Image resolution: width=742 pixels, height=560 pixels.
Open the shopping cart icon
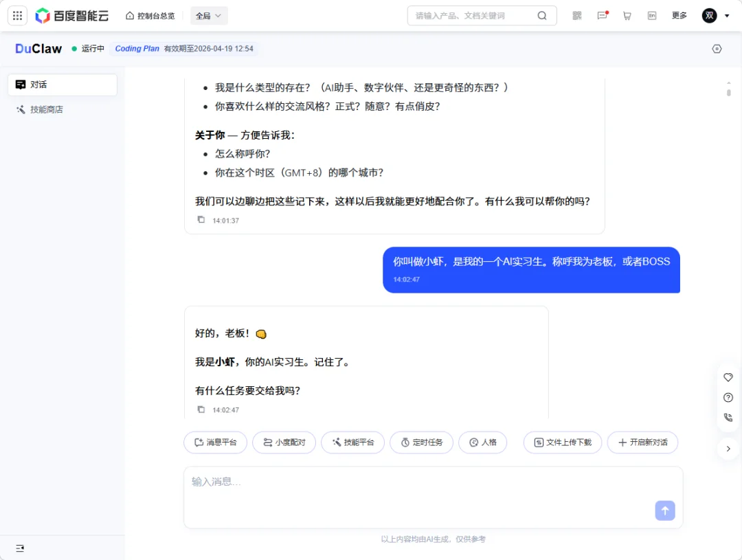click(627, 16)
